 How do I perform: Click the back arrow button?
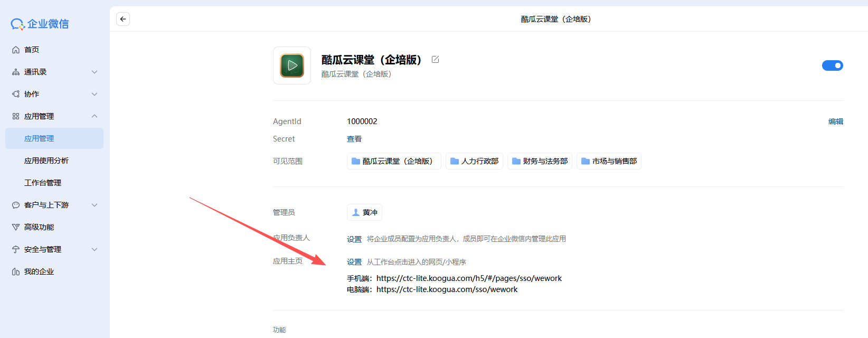point(123,19)
